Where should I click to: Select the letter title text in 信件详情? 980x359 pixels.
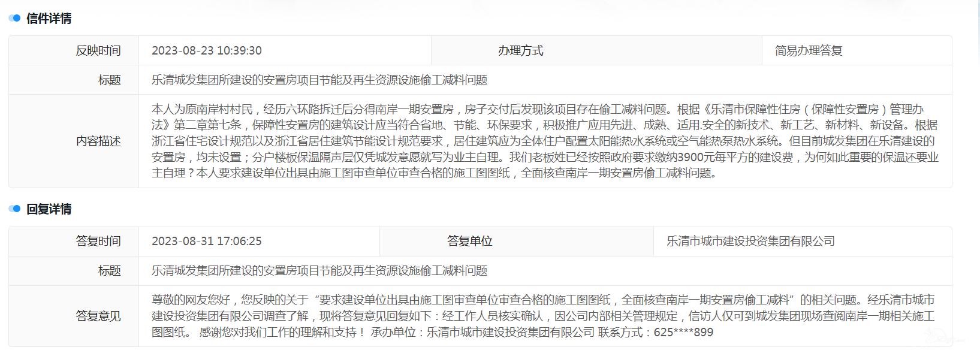click(319, 80)
